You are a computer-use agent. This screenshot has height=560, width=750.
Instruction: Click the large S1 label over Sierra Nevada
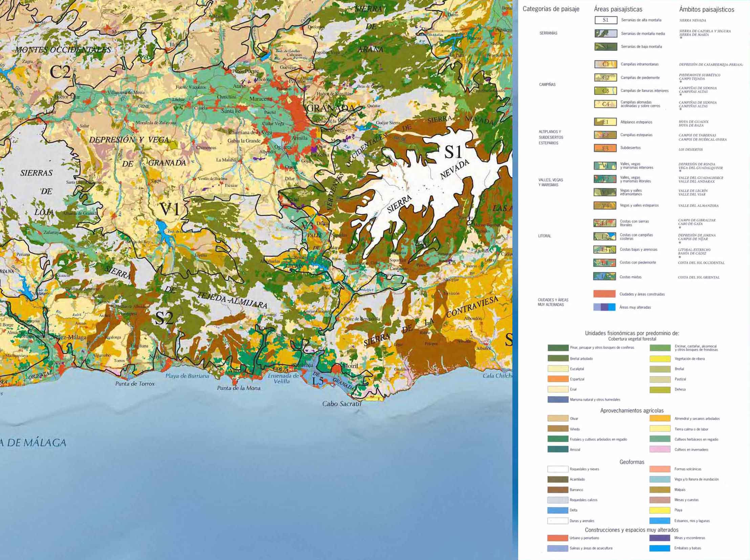click(x=453, y=152)
